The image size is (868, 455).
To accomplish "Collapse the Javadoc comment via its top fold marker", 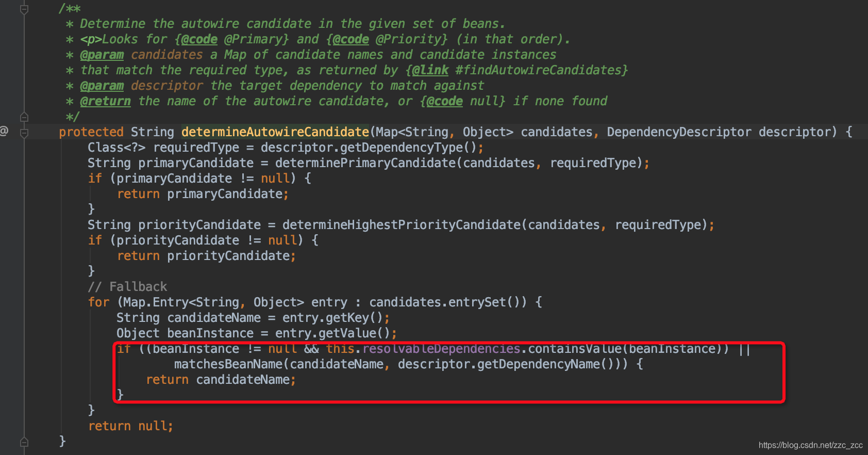I will coord(24,9).
